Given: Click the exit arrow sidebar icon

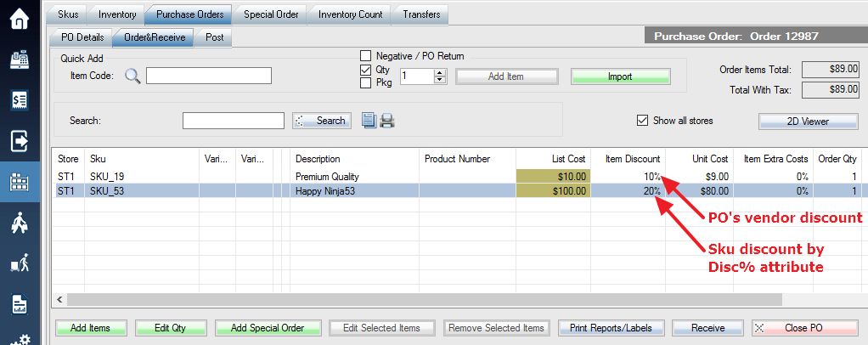Looking at the screenshot, I should tap(20, 141).
